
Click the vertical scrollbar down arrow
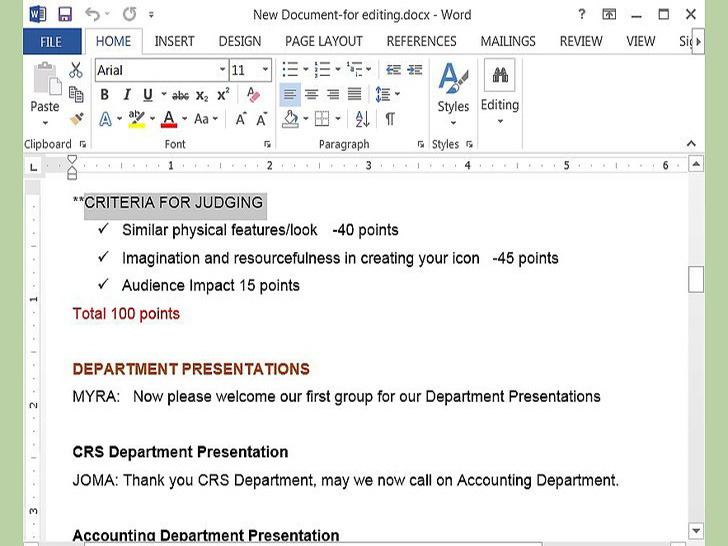[696, 531]
